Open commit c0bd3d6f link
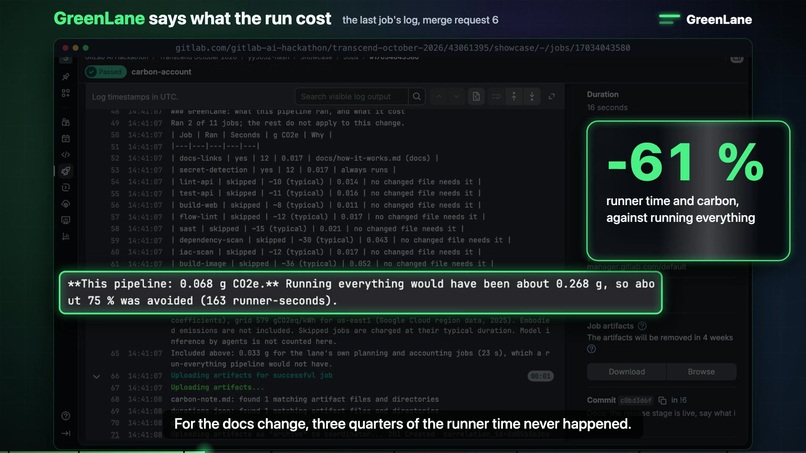 (636, 400)
